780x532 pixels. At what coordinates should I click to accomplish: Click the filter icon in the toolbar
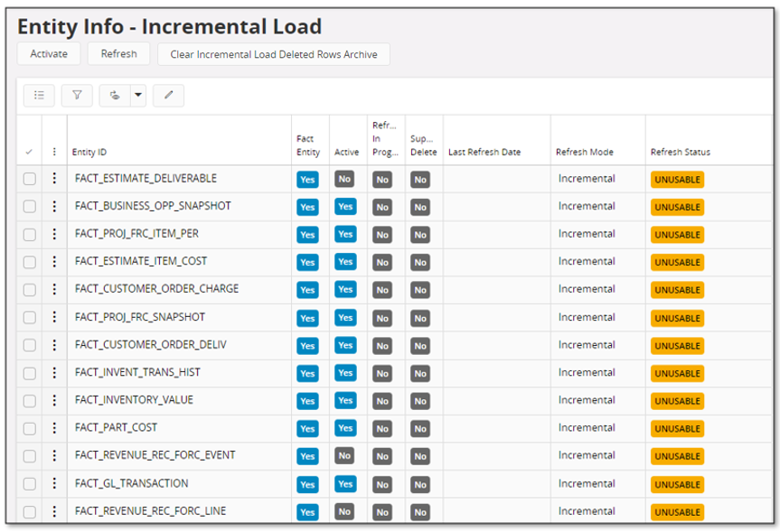coord(77,95)
